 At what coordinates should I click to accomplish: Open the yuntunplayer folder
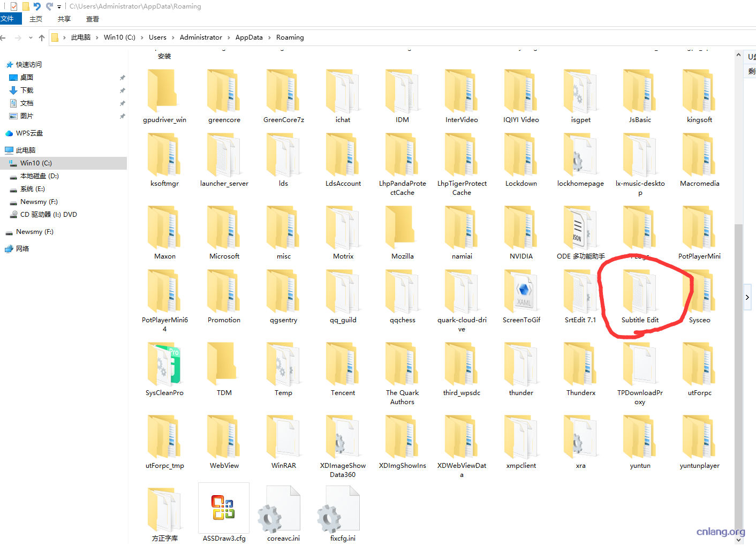coord(699,442)
